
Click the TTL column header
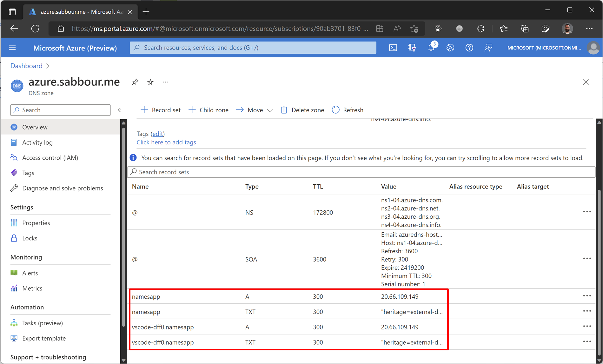coord(318,187)
